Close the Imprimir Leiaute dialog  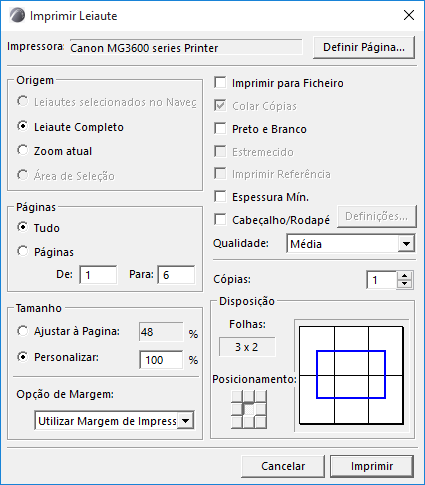tap(409, 15)
